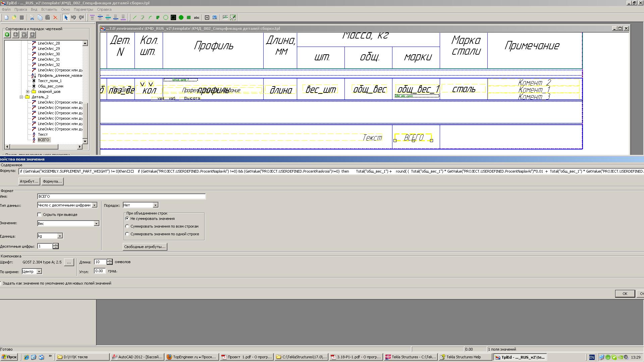
Task: Open the Тип данных dropdown
Action: pyautogui.click(x=95, y=205)
